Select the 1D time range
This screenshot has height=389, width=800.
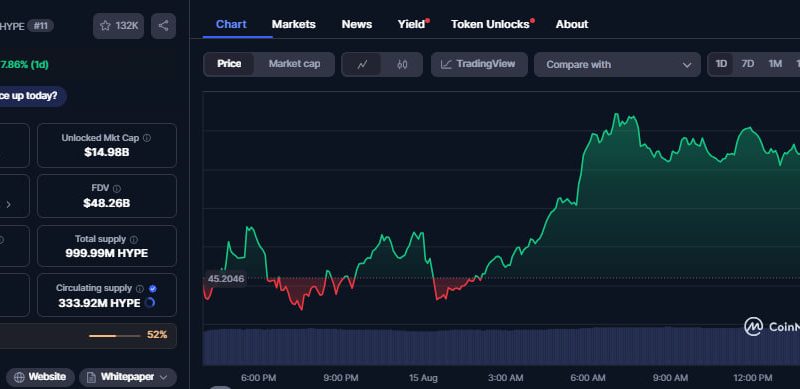pyautogui.click(x=721, y=64)
